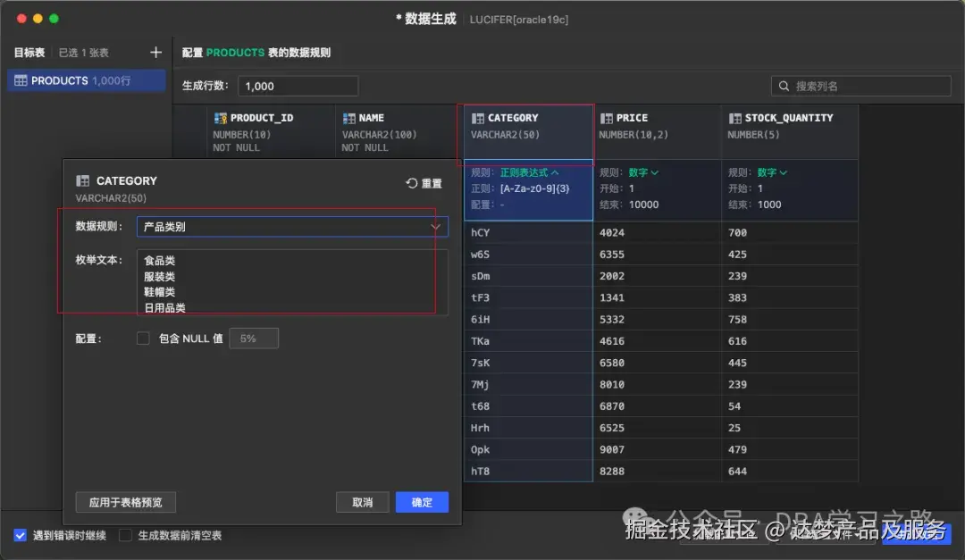Click the category cell Hrh

[x=529, y=428]
